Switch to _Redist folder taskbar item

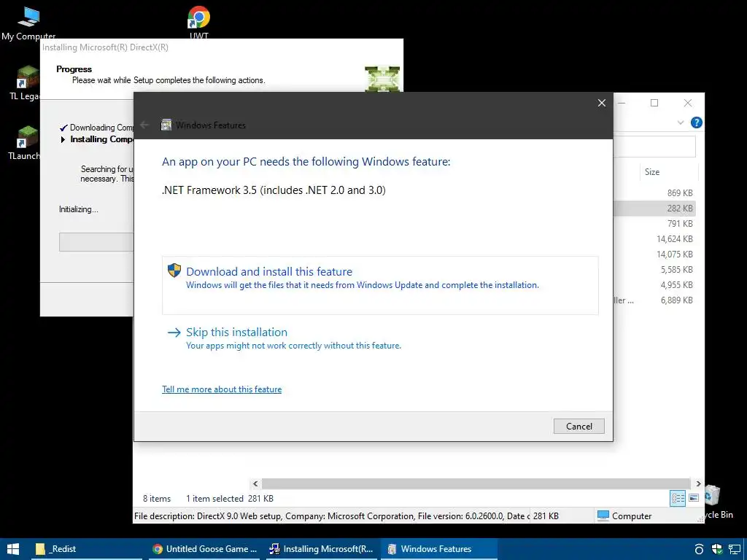click(87, 549)
